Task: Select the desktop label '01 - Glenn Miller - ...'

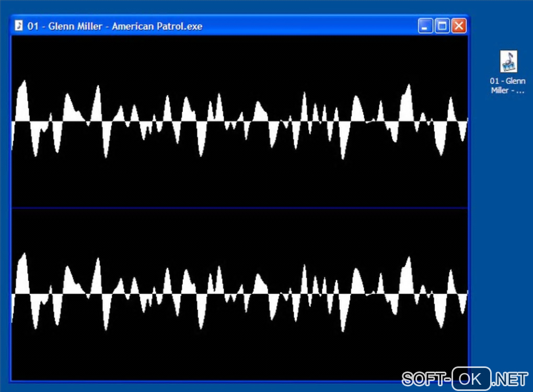Action: 507,86
